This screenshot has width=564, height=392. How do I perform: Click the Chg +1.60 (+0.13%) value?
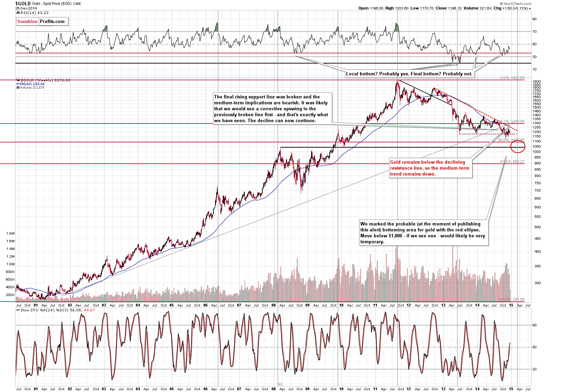510,8
